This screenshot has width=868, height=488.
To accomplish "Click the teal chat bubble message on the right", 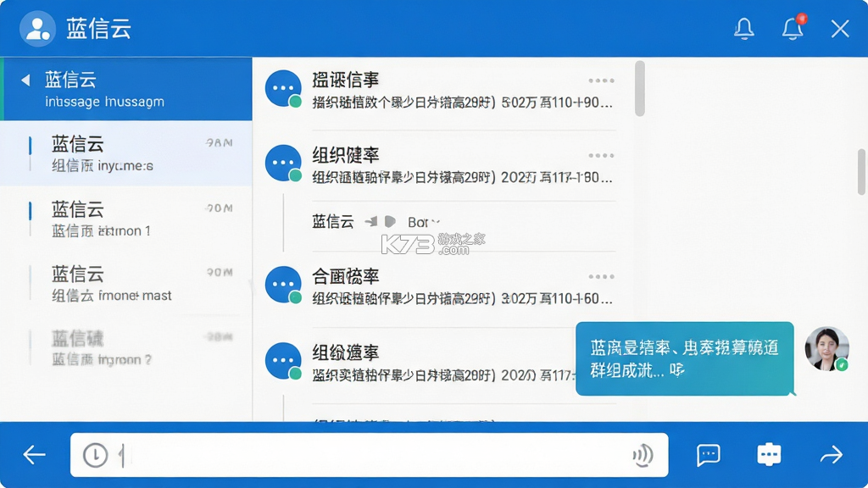I will click(x=685, y=358).
